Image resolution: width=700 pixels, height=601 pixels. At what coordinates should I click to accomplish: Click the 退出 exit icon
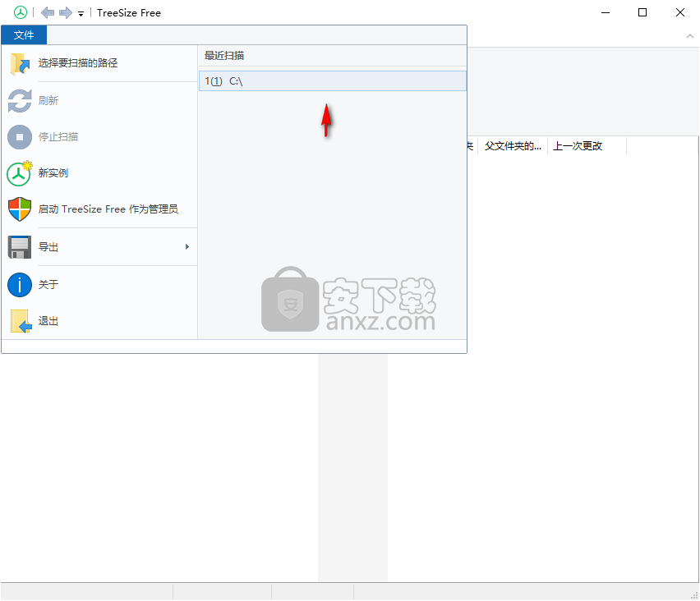(21, 321)
